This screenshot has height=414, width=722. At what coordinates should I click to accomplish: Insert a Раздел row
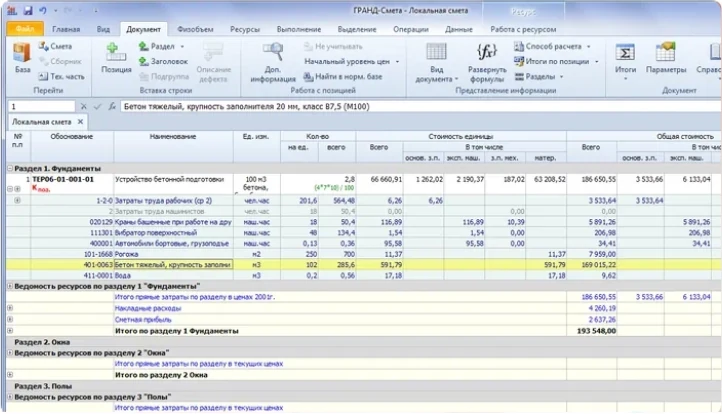coord(157,46)
